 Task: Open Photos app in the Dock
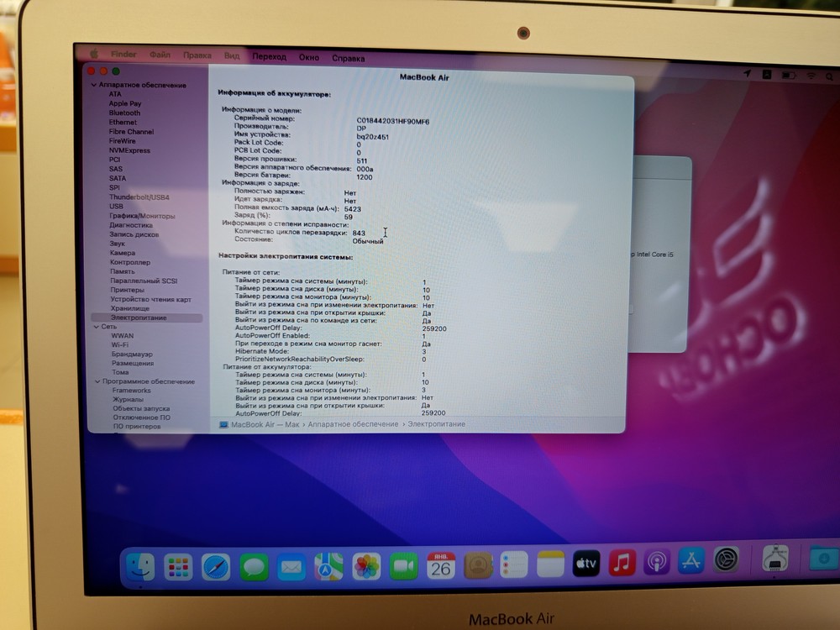point(366,566)
